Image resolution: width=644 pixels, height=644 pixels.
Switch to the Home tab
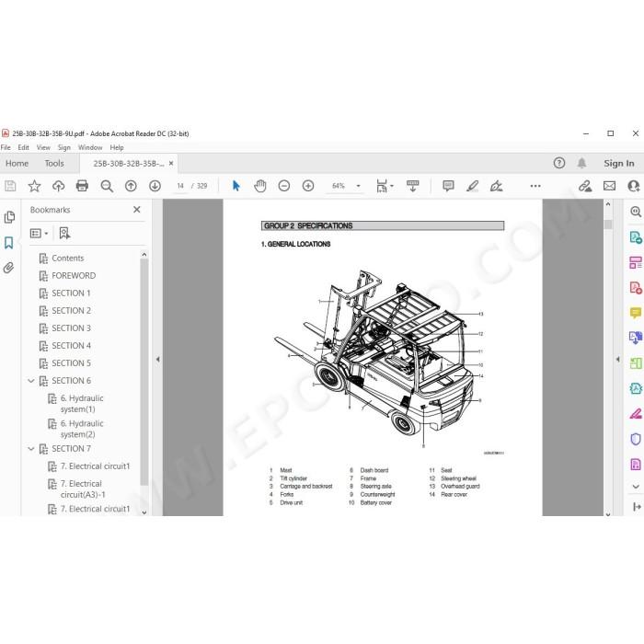click(x=17, y=164)
